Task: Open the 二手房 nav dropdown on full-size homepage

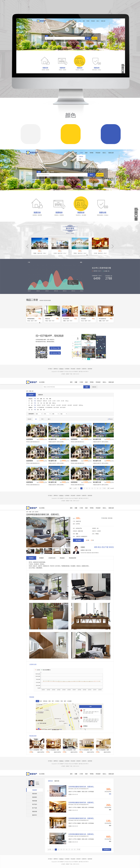Action: (x=81, y=153)
